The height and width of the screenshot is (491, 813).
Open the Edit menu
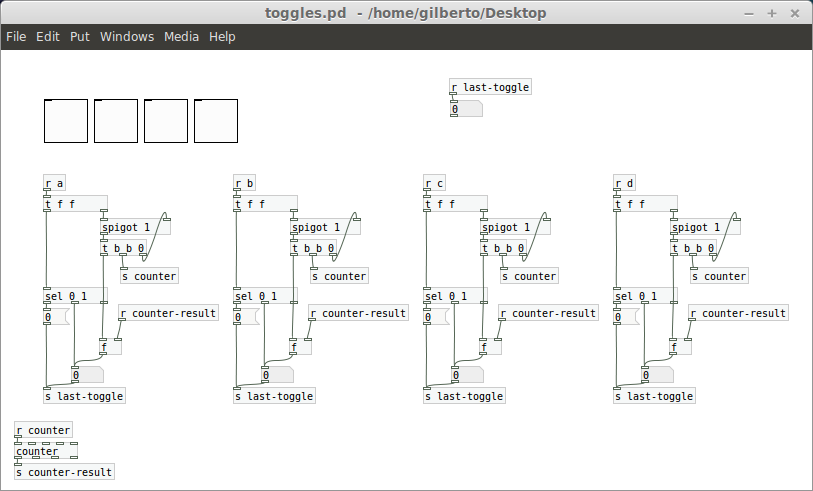point(48,36)
